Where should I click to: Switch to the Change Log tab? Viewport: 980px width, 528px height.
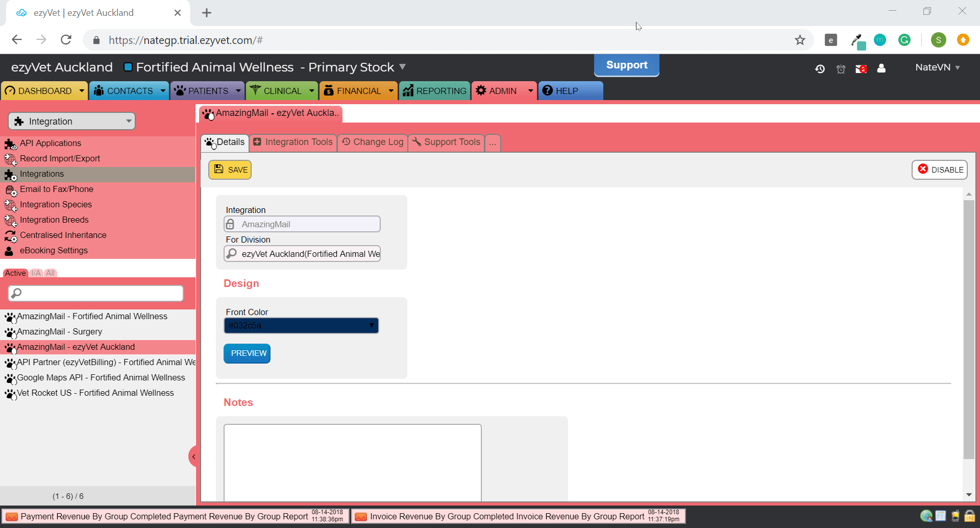pyautogui.click(x=373, y=142)
